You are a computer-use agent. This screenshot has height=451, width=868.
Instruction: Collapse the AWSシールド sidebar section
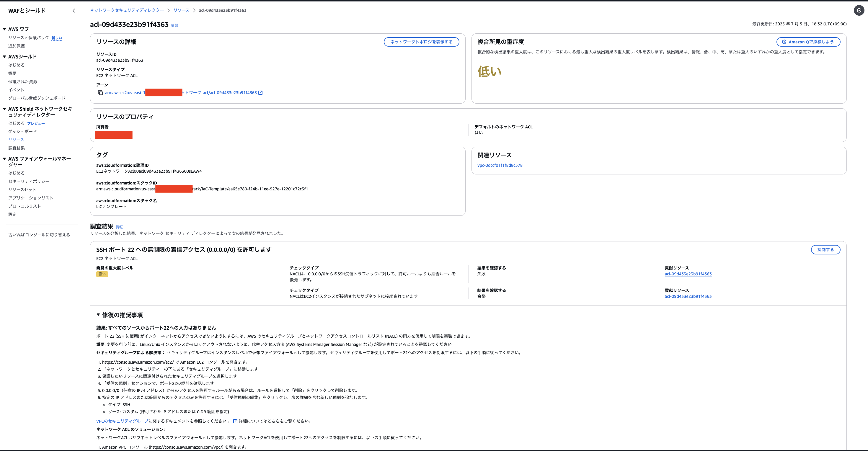coord(4,56)
